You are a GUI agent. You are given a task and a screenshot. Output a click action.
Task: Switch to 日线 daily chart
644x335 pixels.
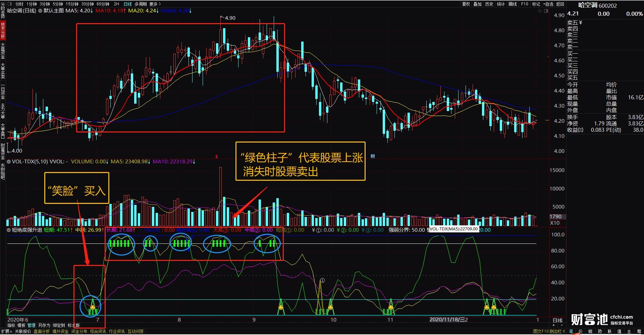click(x=128, y=4)
